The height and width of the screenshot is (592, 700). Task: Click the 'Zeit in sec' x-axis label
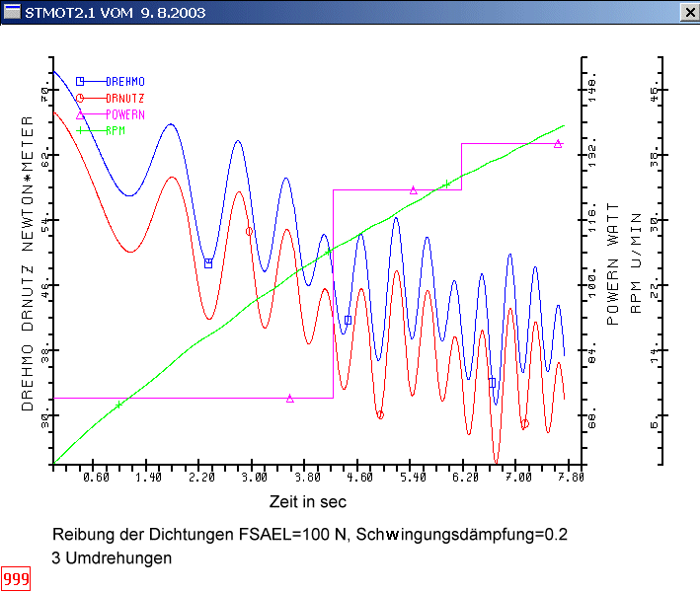pos(307,502)
